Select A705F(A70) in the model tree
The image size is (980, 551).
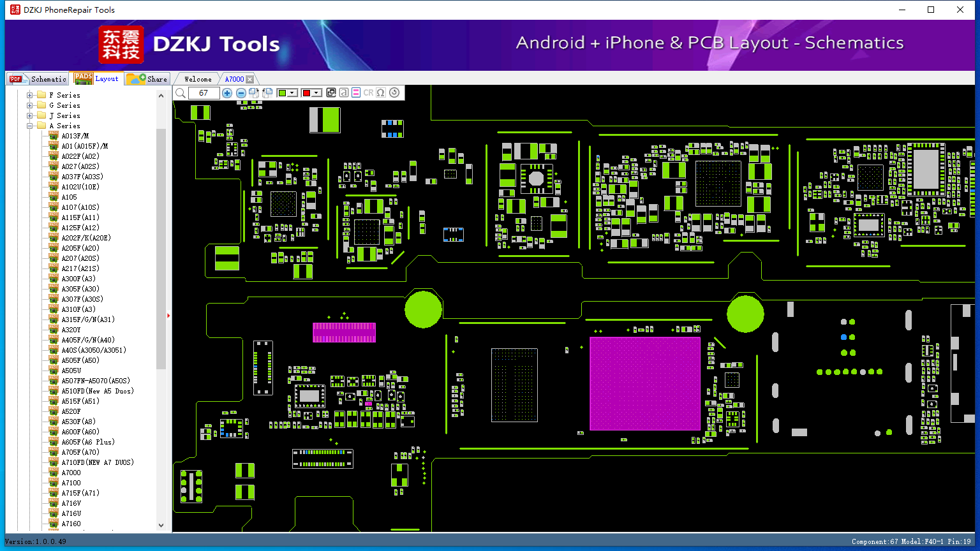[x=80, y=452]
